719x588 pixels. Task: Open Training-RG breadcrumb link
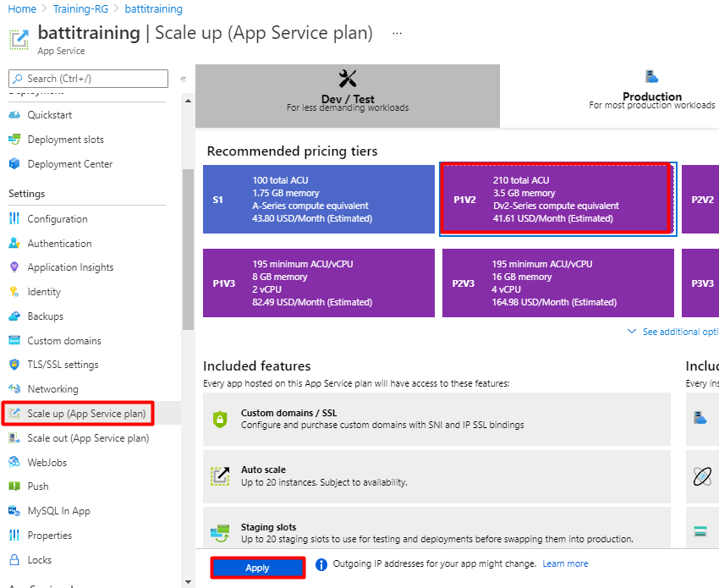click(x=80, y=8)
